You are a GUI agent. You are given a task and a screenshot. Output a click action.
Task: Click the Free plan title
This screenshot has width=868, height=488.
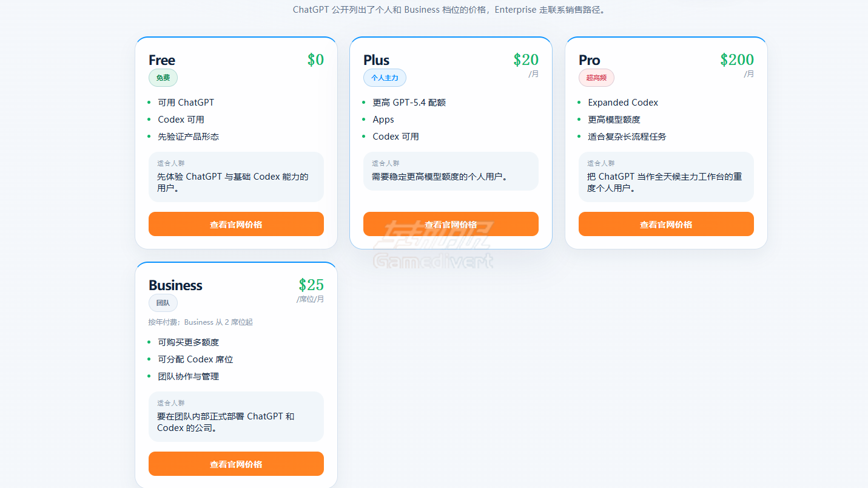pos(162,60)
